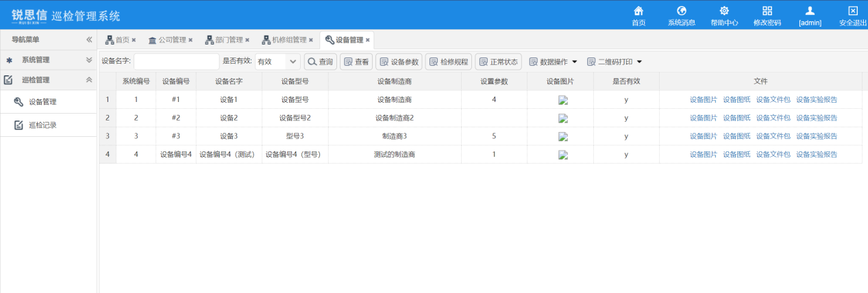Sort by the 设备型号 column header
This screenshot has height=293, width=868.
click(x=295, y=81)
